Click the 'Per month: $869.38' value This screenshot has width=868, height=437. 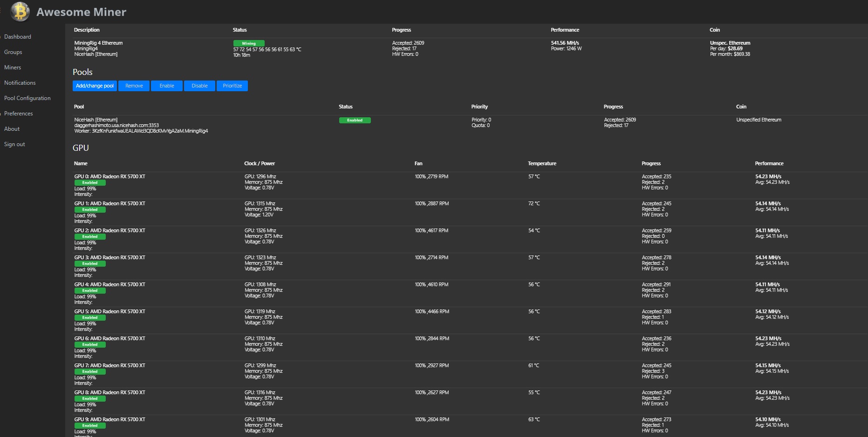click(x=730, y=54)
